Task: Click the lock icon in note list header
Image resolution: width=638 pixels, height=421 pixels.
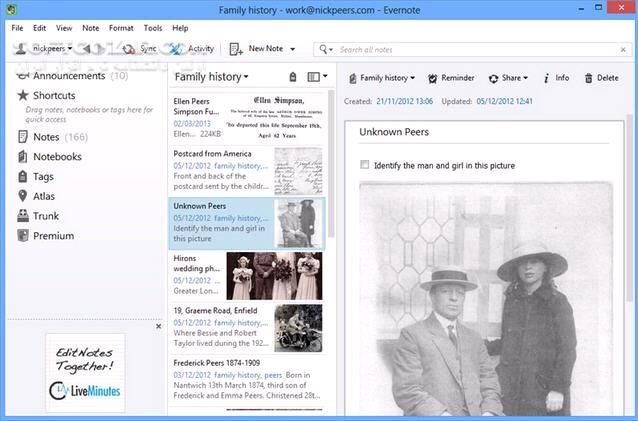Action: point(291,77)
